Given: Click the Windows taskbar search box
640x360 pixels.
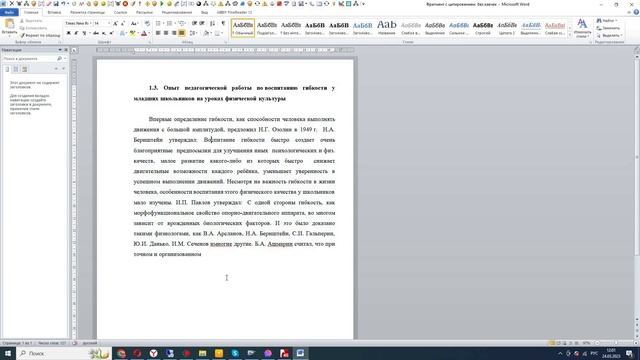Looking at the screenshot, I should [64, 353].
